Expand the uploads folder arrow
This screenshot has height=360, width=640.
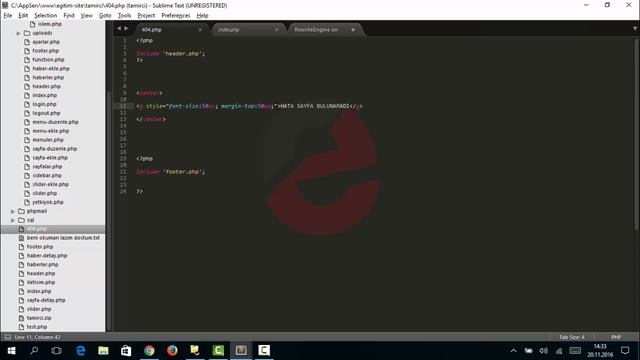pyautogui.click(x=18, y=33)
